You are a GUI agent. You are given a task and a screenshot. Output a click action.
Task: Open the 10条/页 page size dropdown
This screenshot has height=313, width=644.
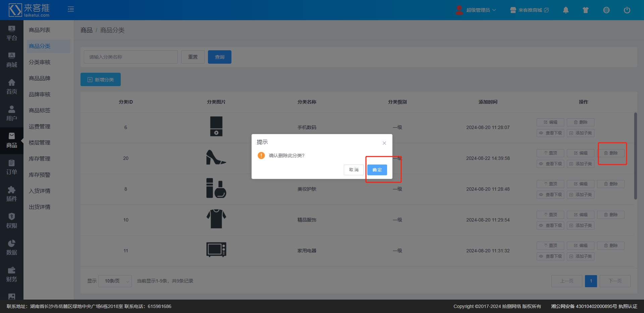pos(115,281)
